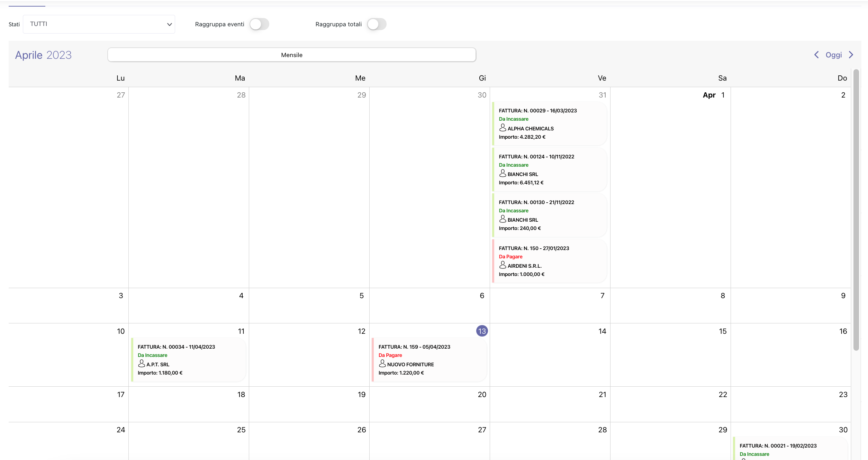868x460 pixels.
Task: Click the person icon beside BIANCHI SRL on invoice 00124
Action: coord(503,174)
